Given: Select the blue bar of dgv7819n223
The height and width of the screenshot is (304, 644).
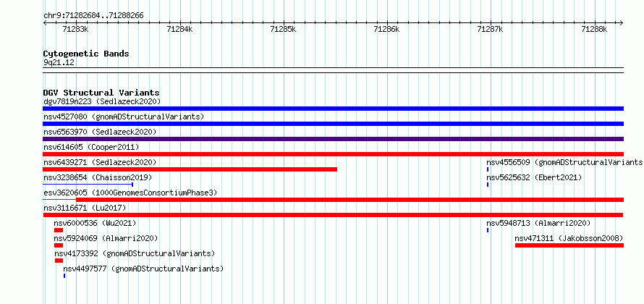Looking at the screenshot, I should point(333,109).
